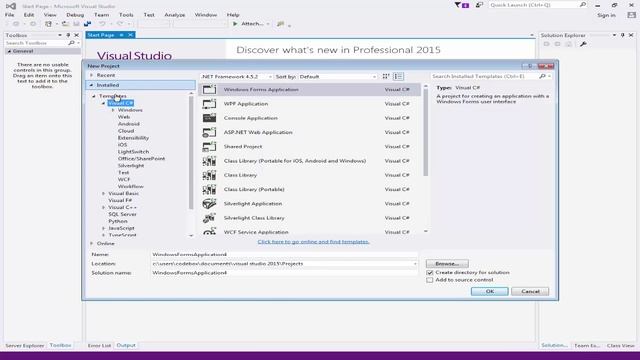640x360 pixels.
Task: Open the Tools menu
Action: 126,15
